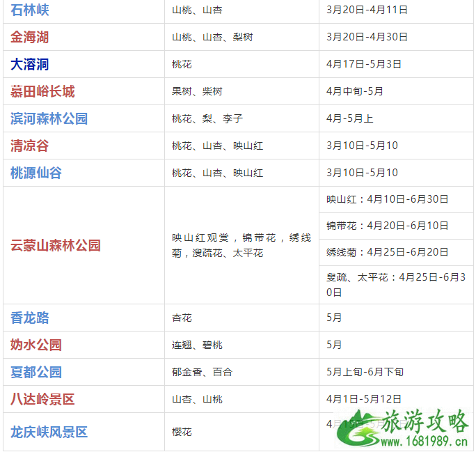
Task: Open the 清凉谷 link
Action: (30, 146)
